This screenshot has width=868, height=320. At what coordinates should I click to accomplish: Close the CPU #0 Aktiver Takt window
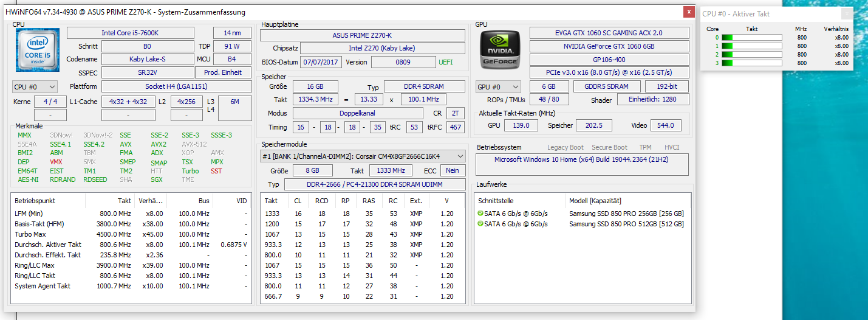(x=846, y=14)
